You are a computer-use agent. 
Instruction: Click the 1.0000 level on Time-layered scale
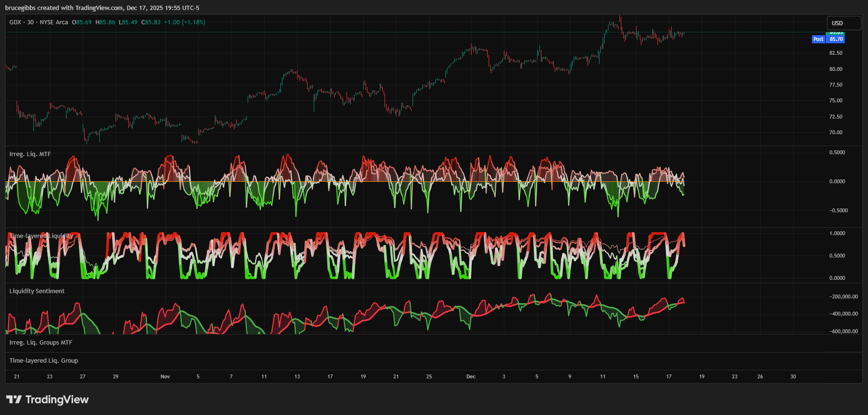pos(837,233)
